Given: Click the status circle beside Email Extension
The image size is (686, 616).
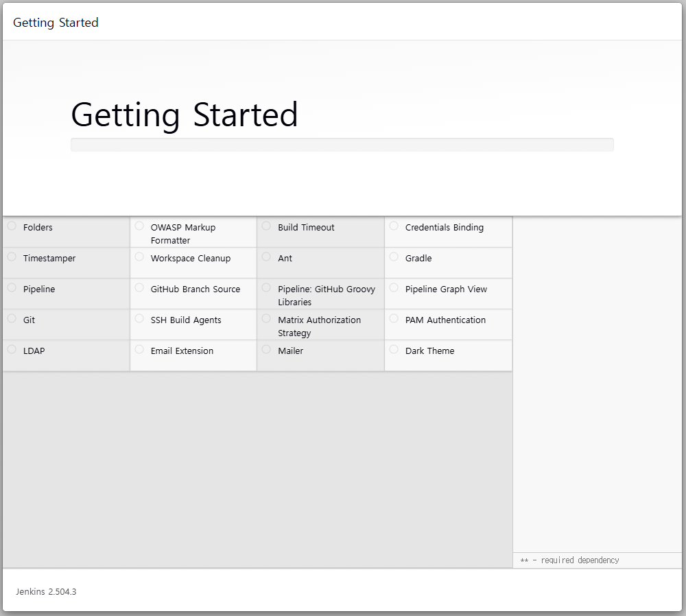Looking at the screenshot, I should coord(139,349).
